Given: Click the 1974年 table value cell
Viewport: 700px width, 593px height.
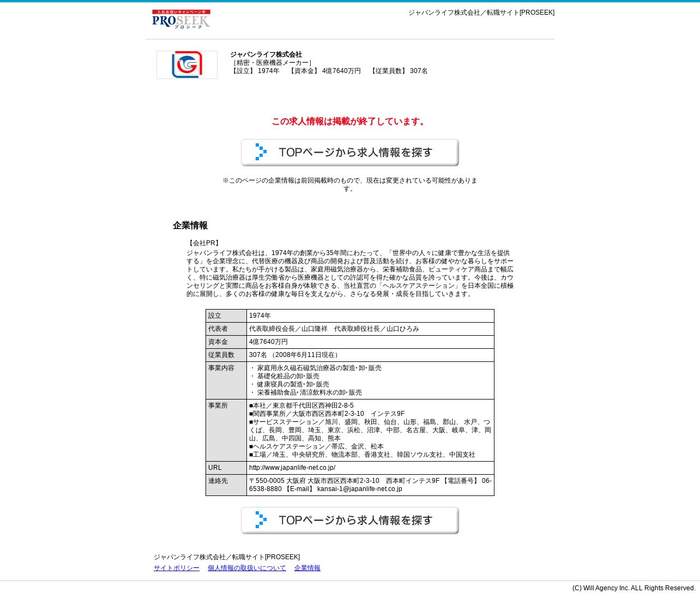Looking at the screenshot, I should (x=370, y=316).
